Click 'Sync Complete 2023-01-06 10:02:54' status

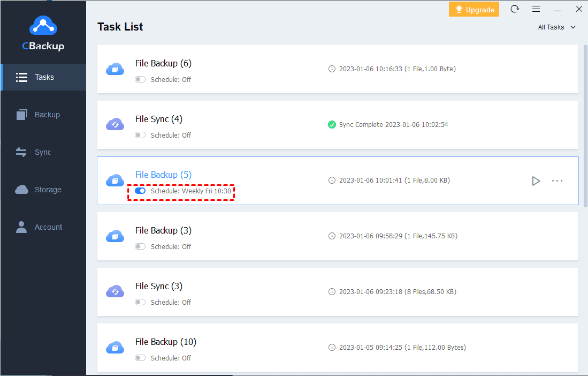(393, 125)
